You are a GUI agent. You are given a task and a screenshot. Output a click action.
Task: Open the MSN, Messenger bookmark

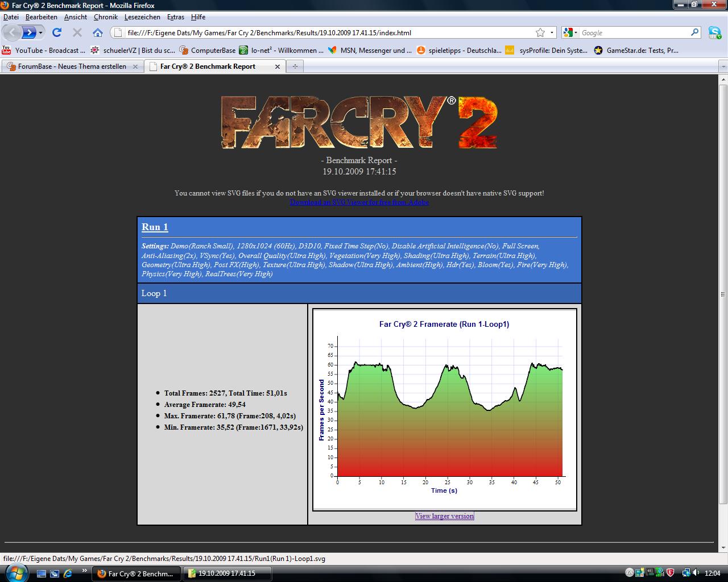(370, 50)
